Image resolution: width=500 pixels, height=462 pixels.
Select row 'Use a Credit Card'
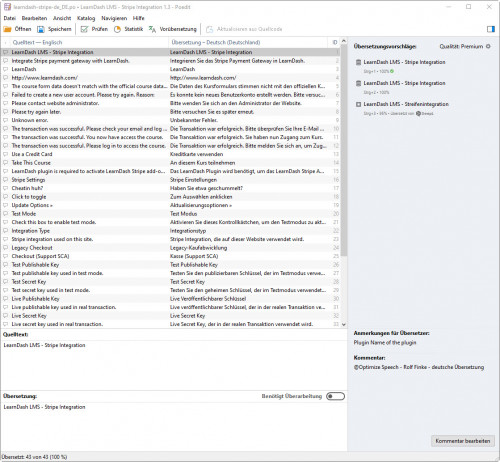pos(171,154)
